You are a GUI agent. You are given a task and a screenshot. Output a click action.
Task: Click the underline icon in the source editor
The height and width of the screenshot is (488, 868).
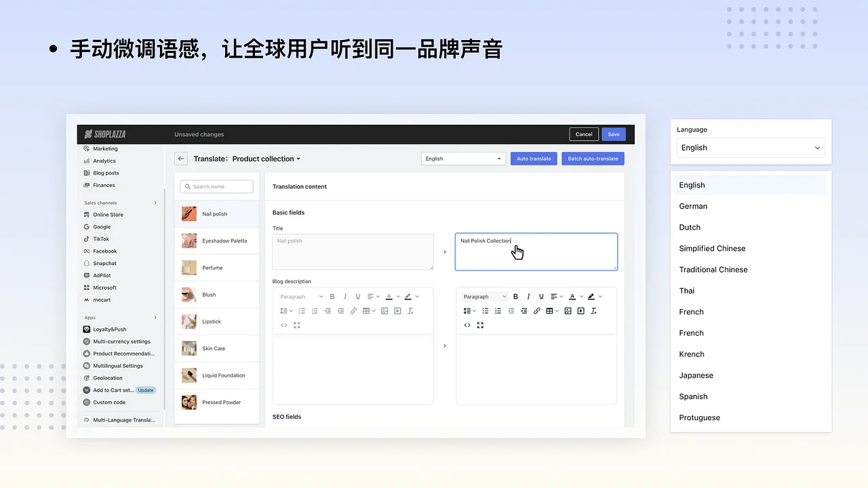tap(358, 296)
